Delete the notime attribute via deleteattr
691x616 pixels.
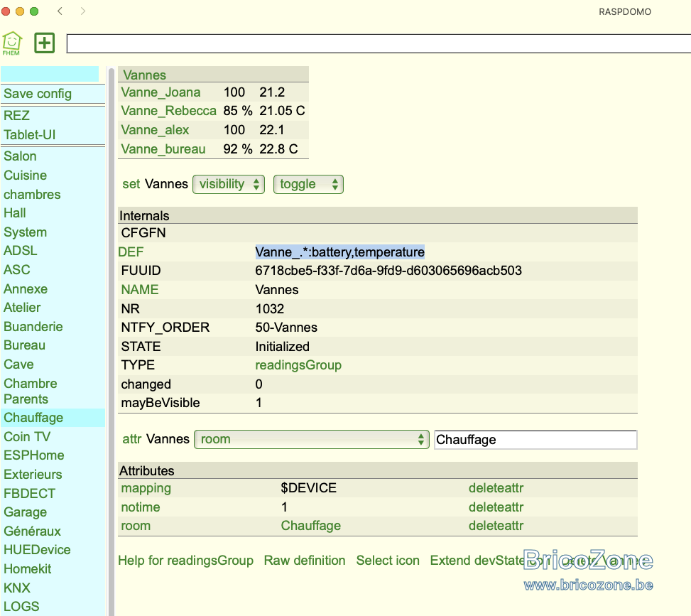click(496, 507)
